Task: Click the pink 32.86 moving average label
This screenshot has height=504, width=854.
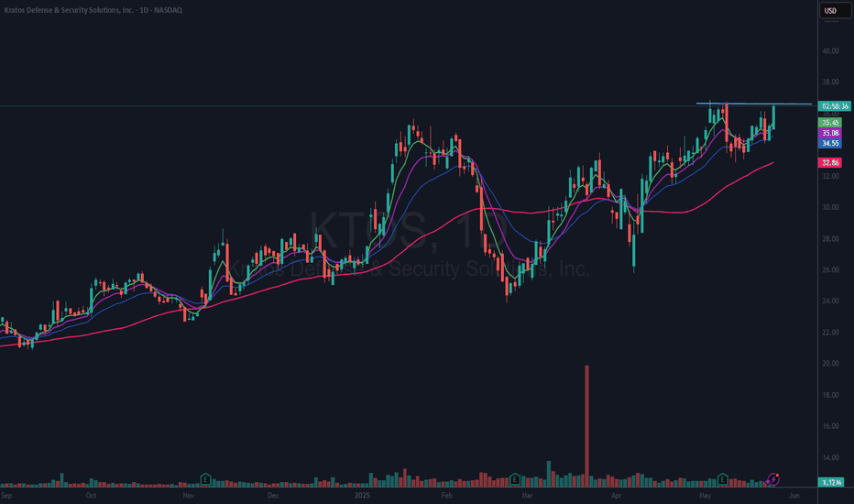Action: pyautogui.click(x=830, y=163)
